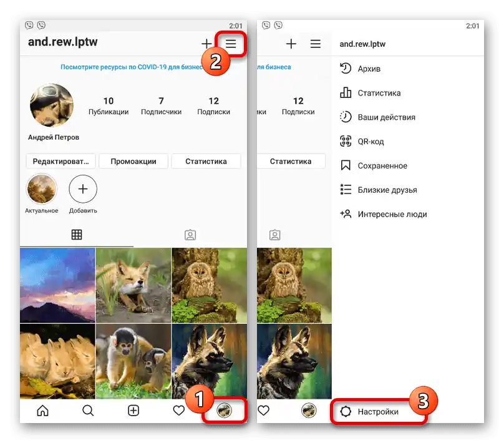Viewport: 504px width, 443px height.
Task: Open COVID-19 business resources link
Action: [x=132, y=67]
